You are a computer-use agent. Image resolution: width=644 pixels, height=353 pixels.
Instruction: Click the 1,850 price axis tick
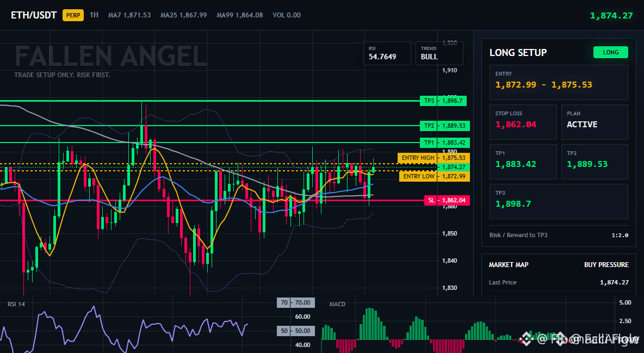coord(449,233)
